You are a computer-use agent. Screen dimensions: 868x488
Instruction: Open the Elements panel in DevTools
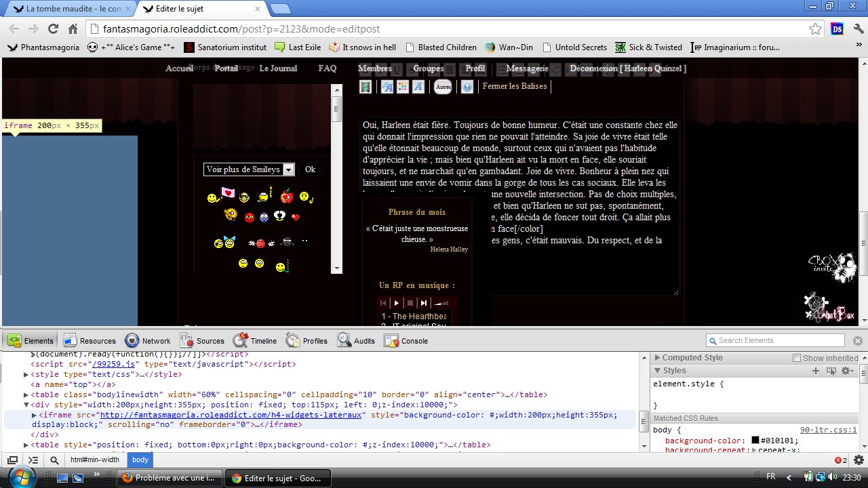point(30,341)
